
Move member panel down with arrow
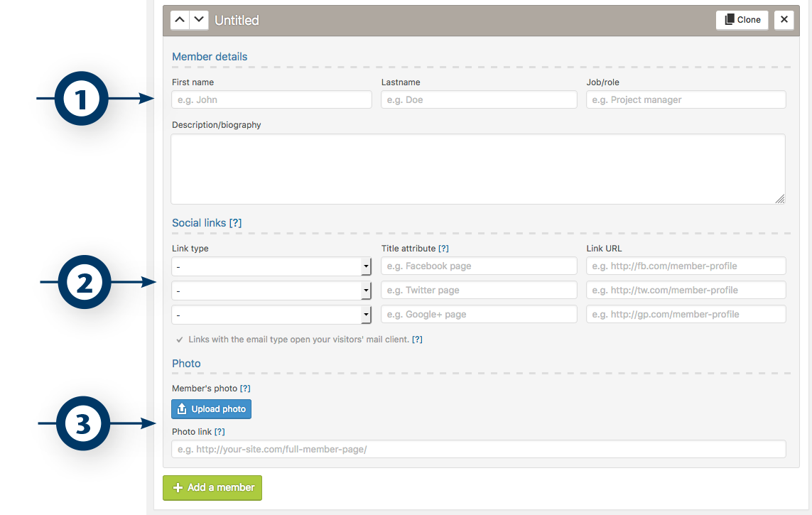[199, 20]
